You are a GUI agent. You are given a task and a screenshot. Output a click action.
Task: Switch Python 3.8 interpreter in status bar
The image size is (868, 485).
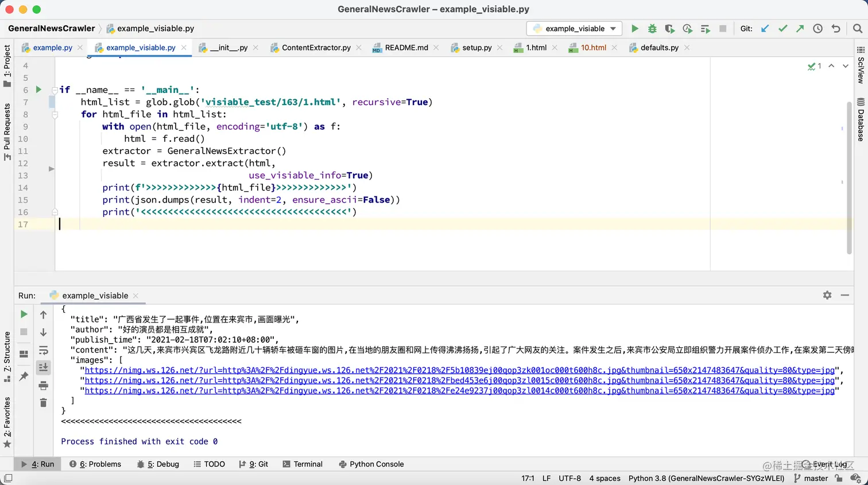(706, 478)
